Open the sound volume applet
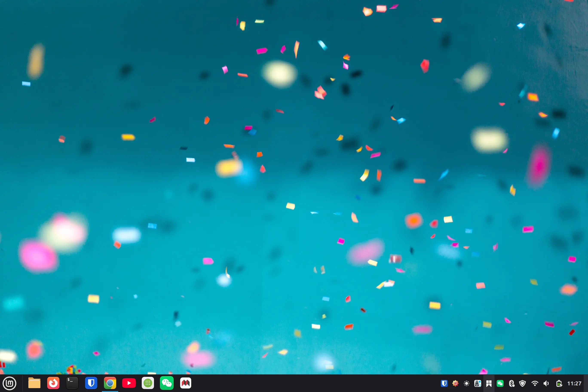This screenshot has height=392, width=588. click(x=546, y=383)
